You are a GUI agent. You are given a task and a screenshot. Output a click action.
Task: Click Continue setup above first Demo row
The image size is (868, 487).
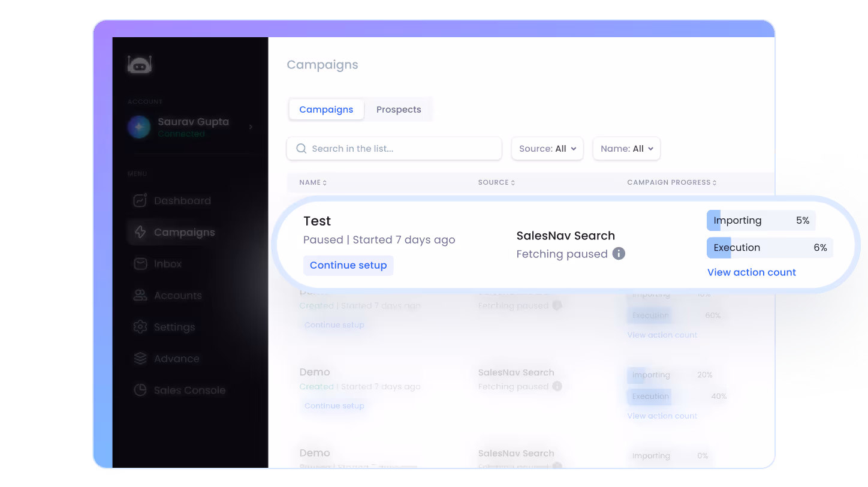(334, 325)
